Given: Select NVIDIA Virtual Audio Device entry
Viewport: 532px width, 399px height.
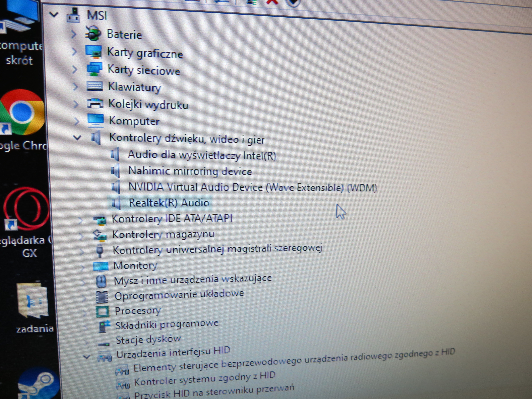Looking at the screenshot, I should tap(253, 187).
